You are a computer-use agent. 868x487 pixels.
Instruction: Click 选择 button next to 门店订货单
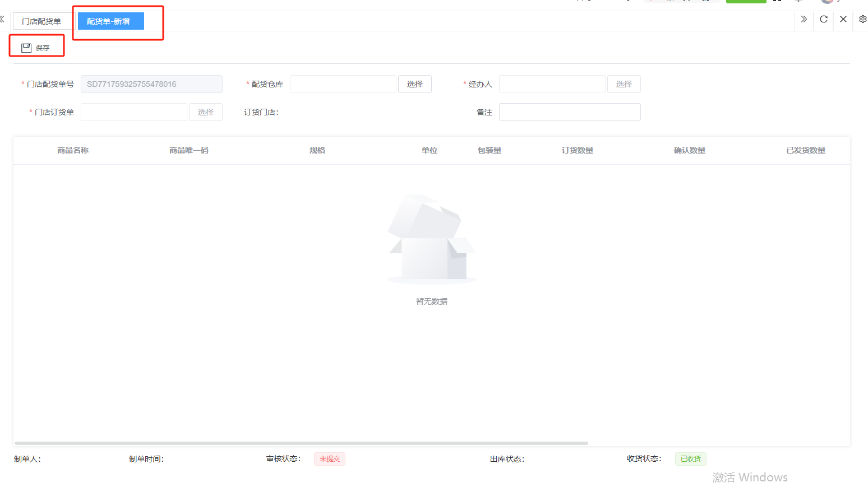click(205, 112)
